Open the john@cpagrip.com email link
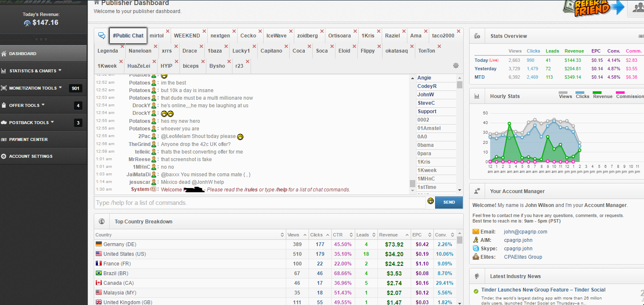This screenshot has width=644, height=305. (x=525, y=231)
